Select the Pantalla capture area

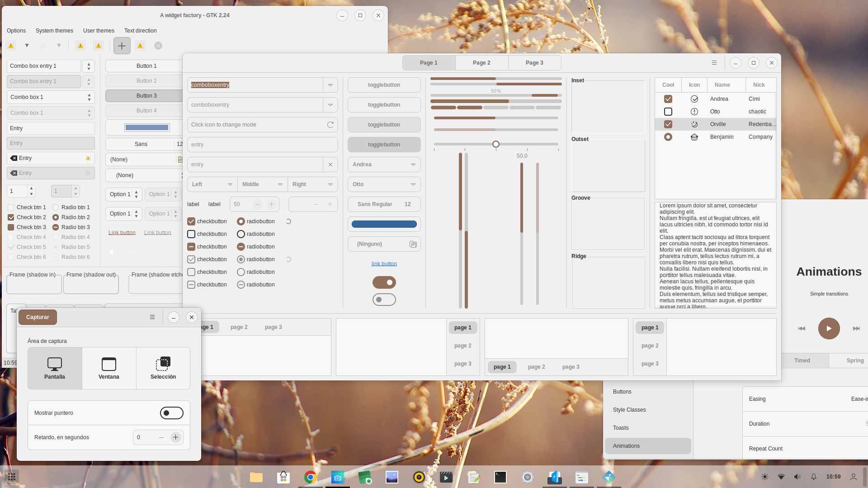click(55, 368)
